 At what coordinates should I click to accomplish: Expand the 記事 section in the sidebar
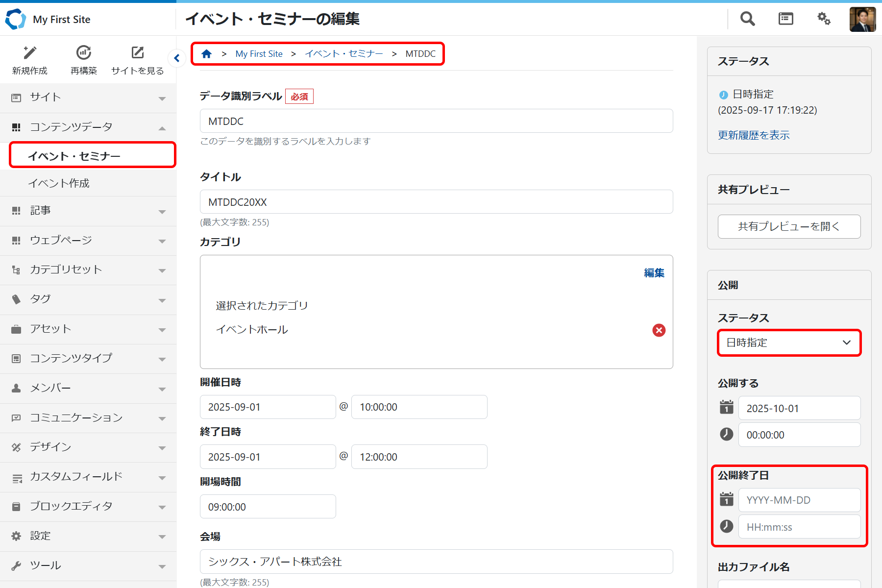click(x=162, y=211)
